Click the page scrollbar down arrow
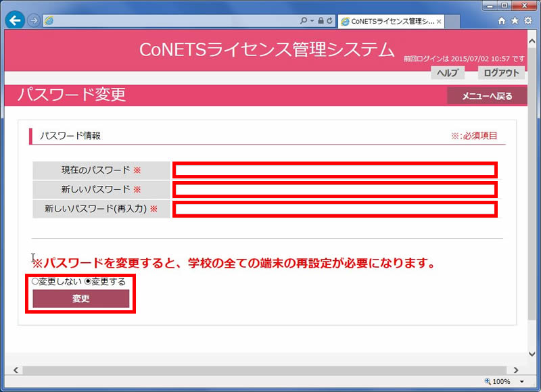 pos(532,354)
